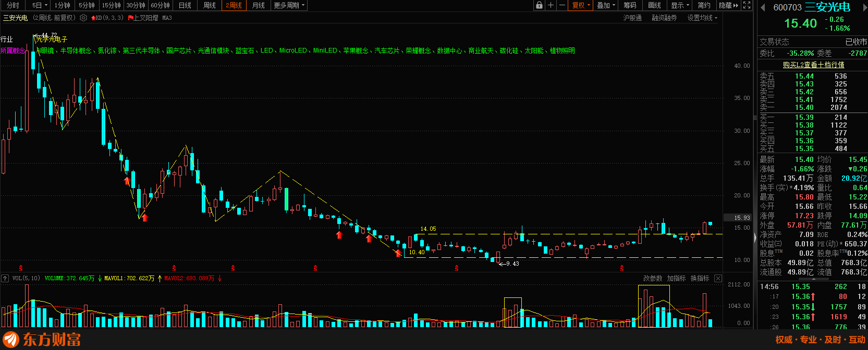Open 复权 adjustment dropdown
Screen dimensions: 868x350
click(581, 5)
